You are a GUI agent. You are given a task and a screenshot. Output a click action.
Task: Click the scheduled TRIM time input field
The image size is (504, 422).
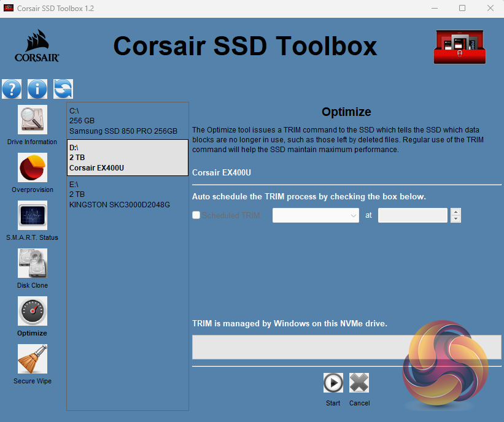point(413,215)
